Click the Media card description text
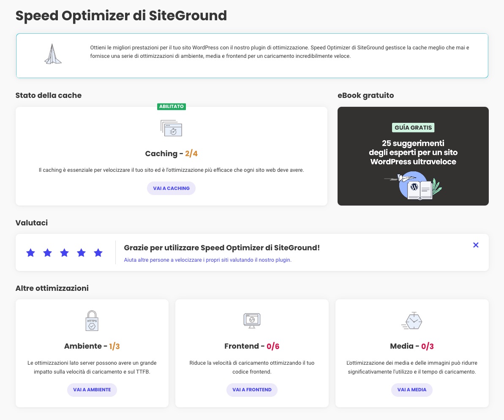 (x=412, y=367)
